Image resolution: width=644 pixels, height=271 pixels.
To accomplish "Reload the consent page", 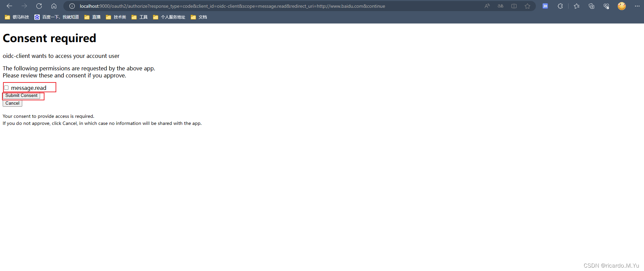I will 39,6.
